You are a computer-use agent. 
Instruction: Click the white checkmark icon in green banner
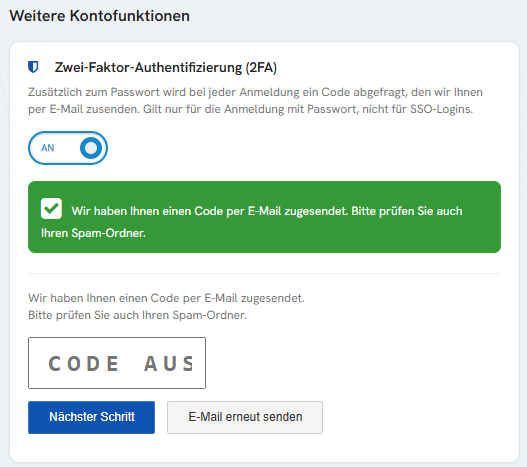point(51,209)
